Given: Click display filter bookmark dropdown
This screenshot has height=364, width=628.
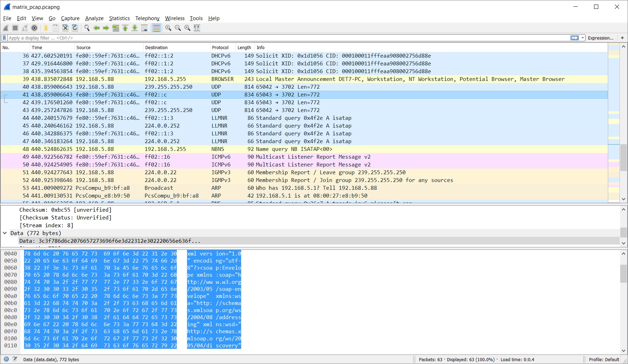Looking at the screenshot, I should 4,38.
